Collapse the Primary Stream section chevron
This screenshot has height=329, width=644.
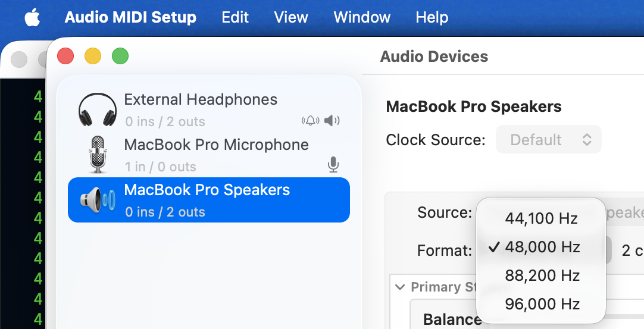pyautogui.click(x=400, y=287)
